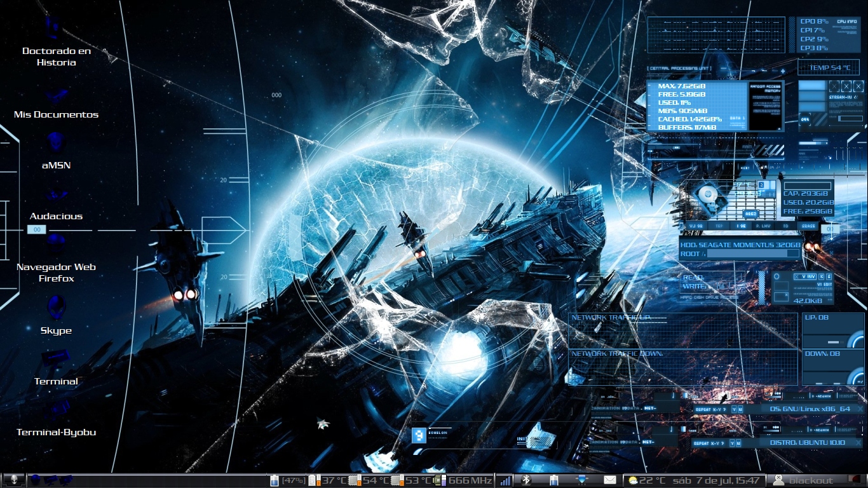The width and height of the screenshot is (868, 488).
Task: Click the TEMP 54 °C readout
Action: tap(829, 67)
